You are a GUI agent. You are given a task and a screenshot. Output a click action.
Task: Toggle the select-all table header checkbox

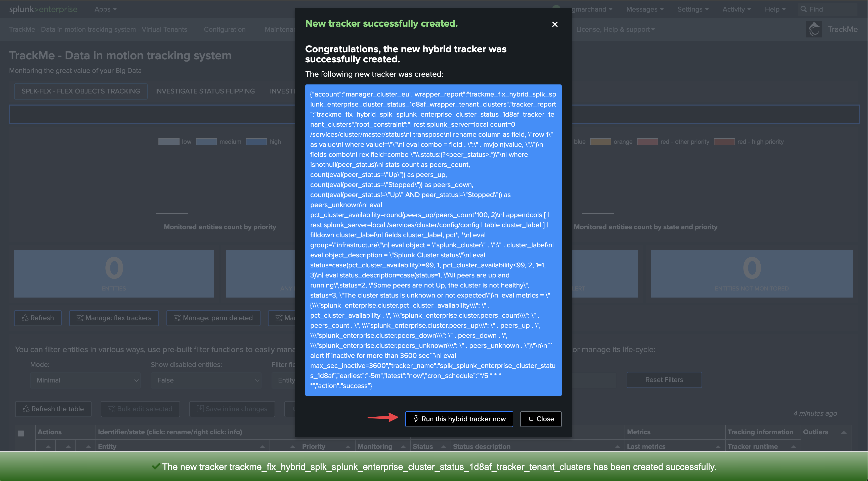pos(21,433)
